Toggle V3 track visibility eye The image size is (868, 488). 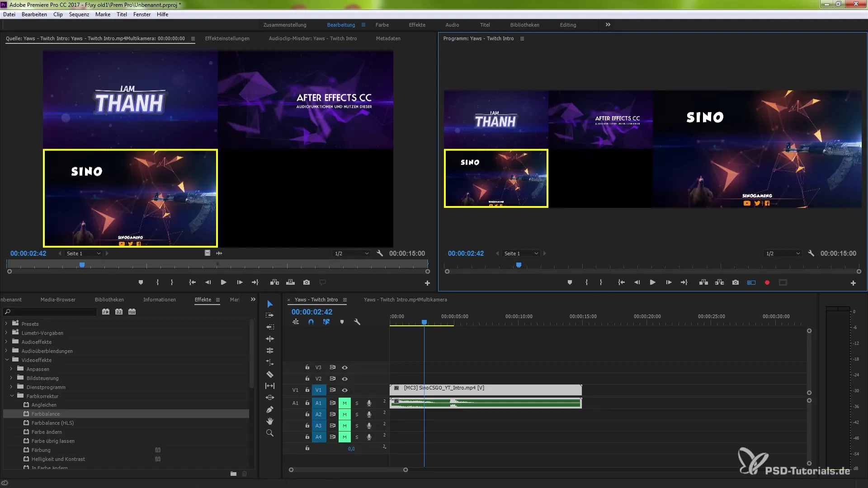[344, 368]
